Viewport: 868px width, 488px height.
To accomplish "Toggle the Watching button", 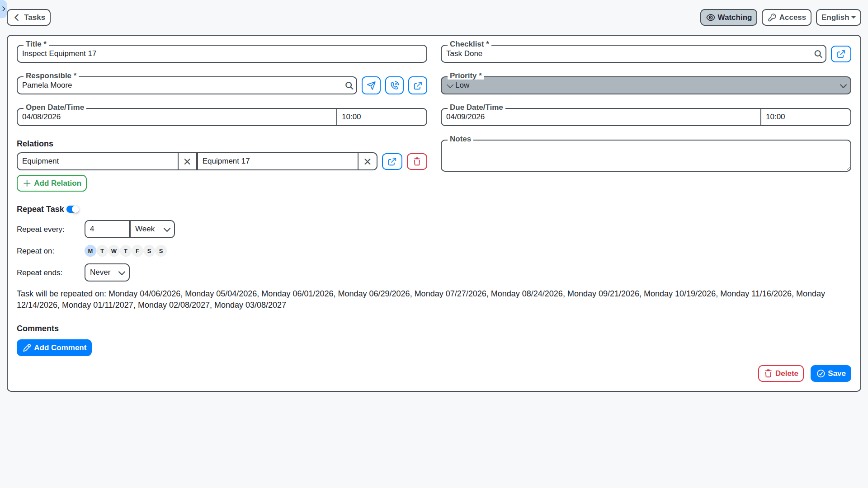I will click(728, 18).
